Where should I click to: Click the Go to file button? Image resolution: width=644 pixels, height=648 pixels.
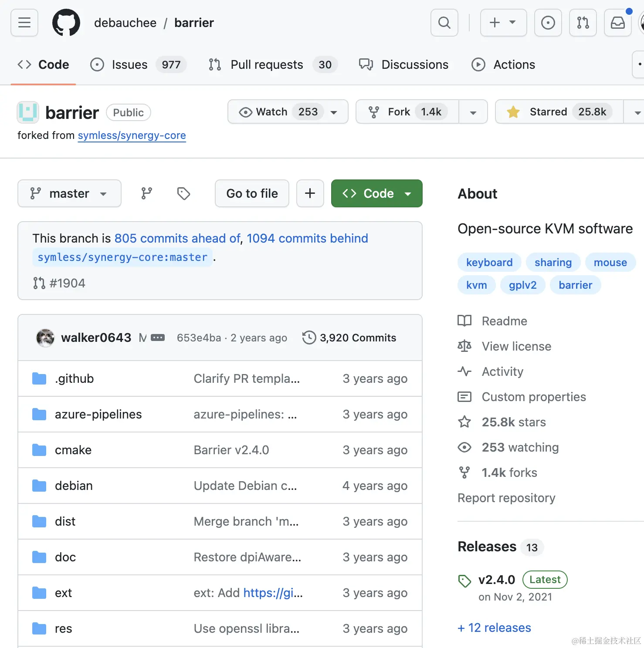pyautogui.click(x=252, y=193)
